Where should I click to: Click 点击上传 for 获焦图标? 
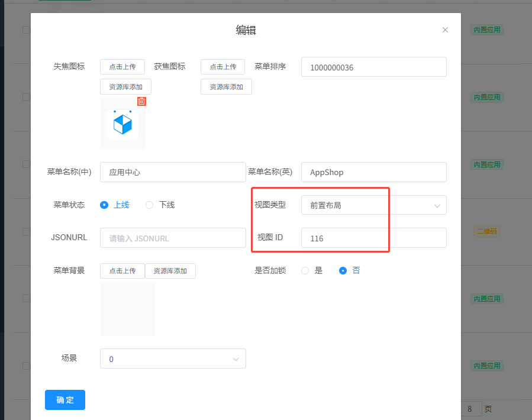[x=223, y=67]
